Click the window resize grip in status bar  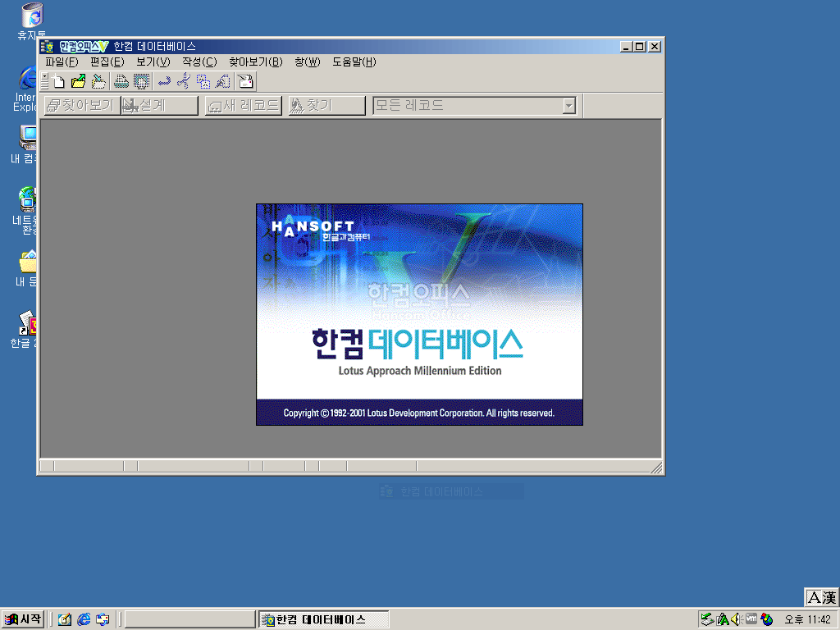pos(656,468)
